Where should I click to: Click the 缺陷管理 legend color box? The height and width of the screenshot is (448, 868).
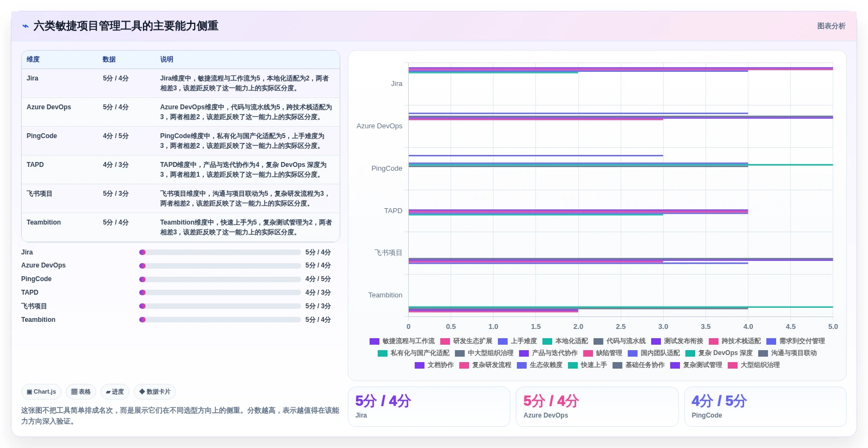click(588, 353)
